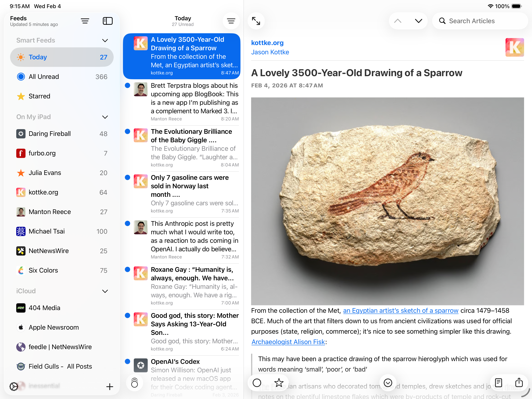
Task: Open the Daring Fireball feed
Action: [x=49, y=134]
